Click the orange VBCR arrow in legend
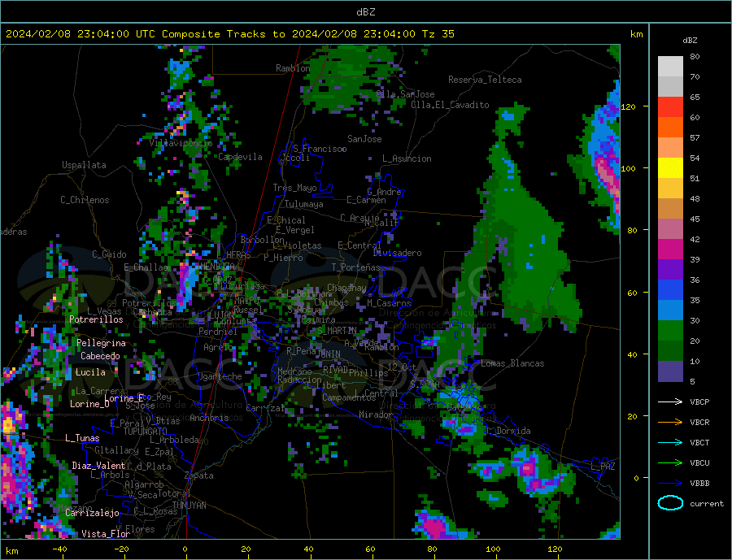 (x=670, y=423)
